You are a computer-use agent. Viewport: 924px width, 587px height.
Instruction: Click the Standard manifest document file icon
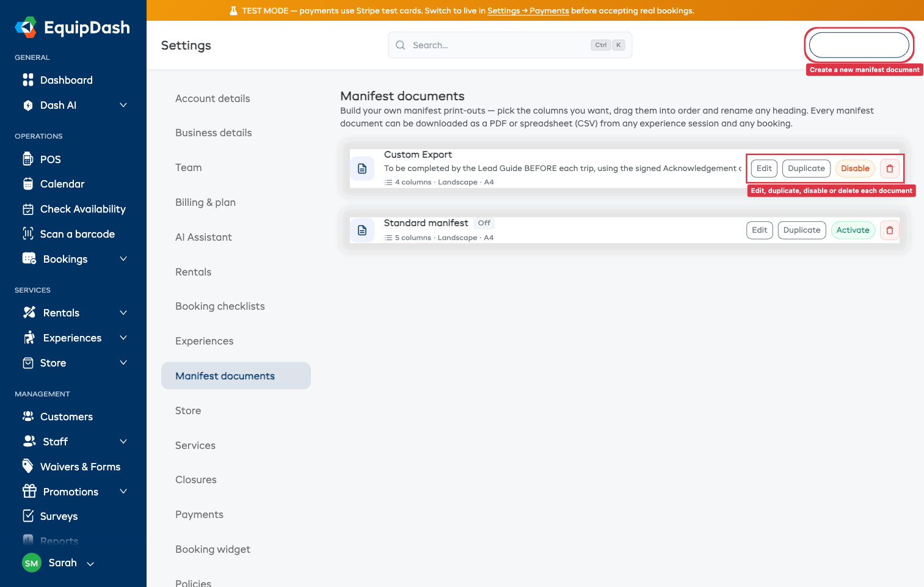click(362, 230)
